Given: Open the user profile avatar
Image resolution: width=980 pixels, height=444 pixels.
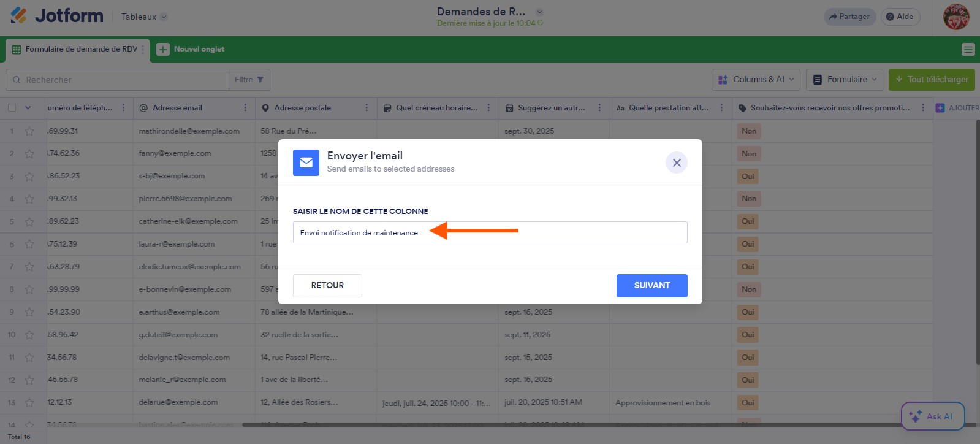Looking at the screenshot, I should (955, 17).
